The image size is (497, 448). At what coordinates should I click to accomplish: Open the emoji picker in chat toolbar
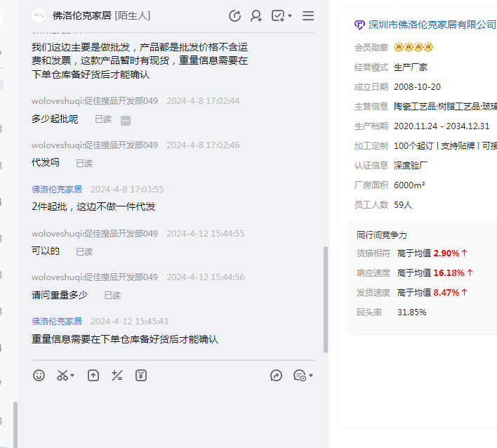39,376
